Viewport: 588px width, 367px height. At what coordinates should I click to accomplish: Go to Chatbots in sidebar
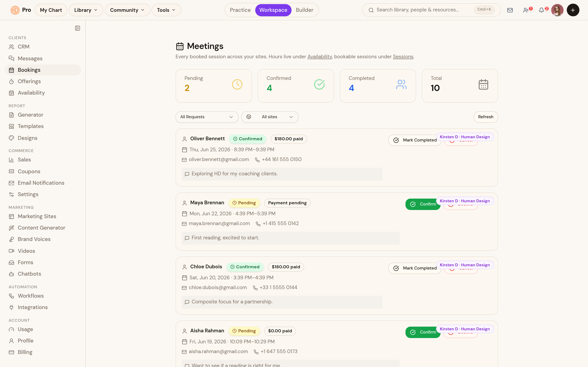[x=29, y=274]
